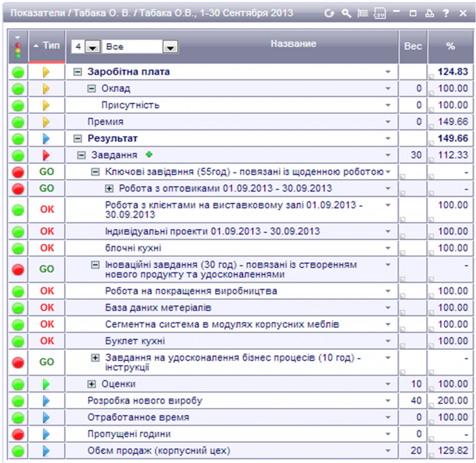Click weight value 30 in Завдання row
Screen dimensions: 476x463
pyautogui.click(x=416, y=155)
